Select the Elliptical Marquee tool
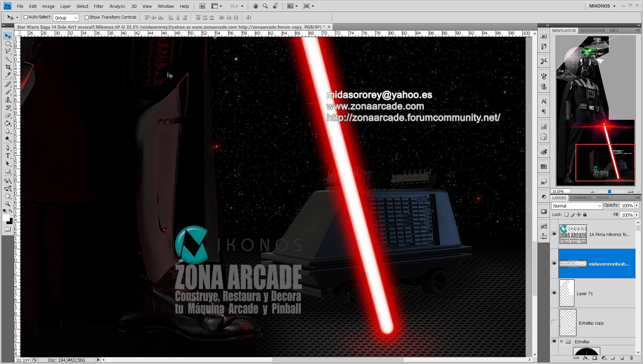 [x=8, y=44]
